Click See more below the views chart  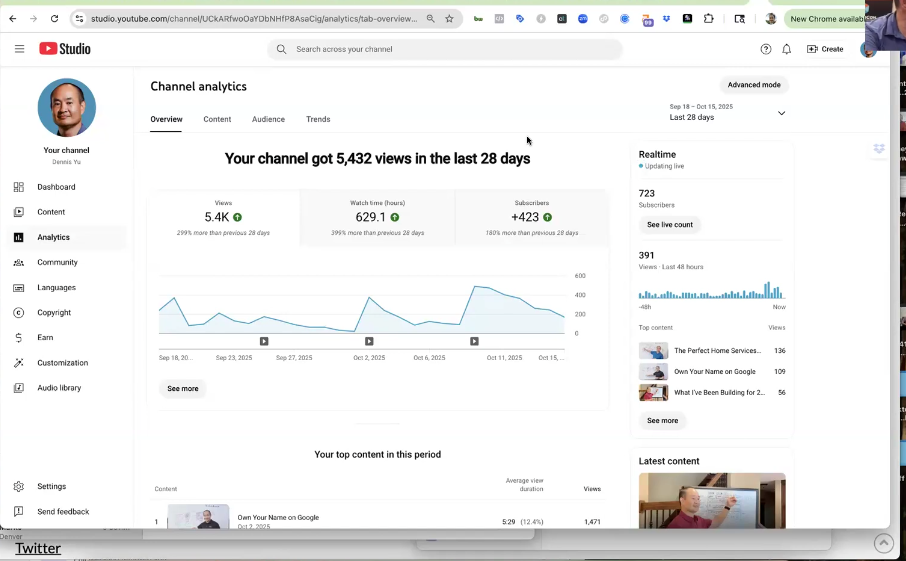183,389
